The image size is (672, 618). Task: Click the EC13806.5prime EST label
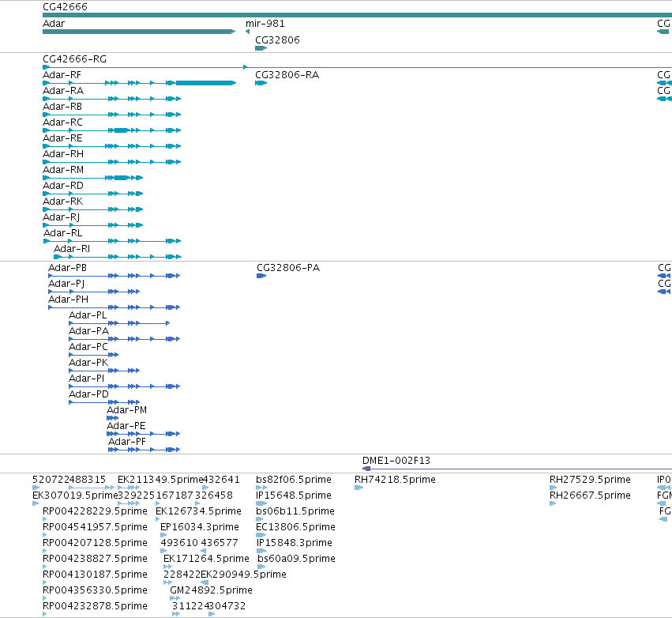tap(295, 527)
